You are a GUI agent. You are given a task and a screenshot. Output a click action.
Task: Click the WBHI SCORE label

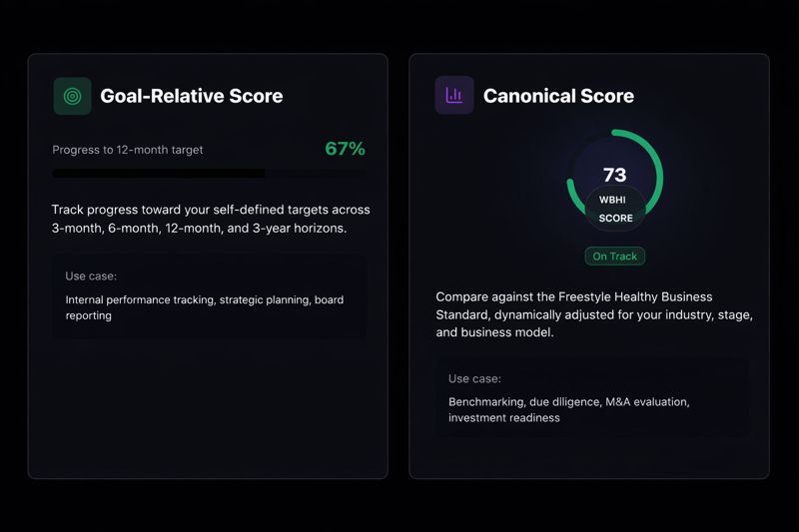coord(615,209)
